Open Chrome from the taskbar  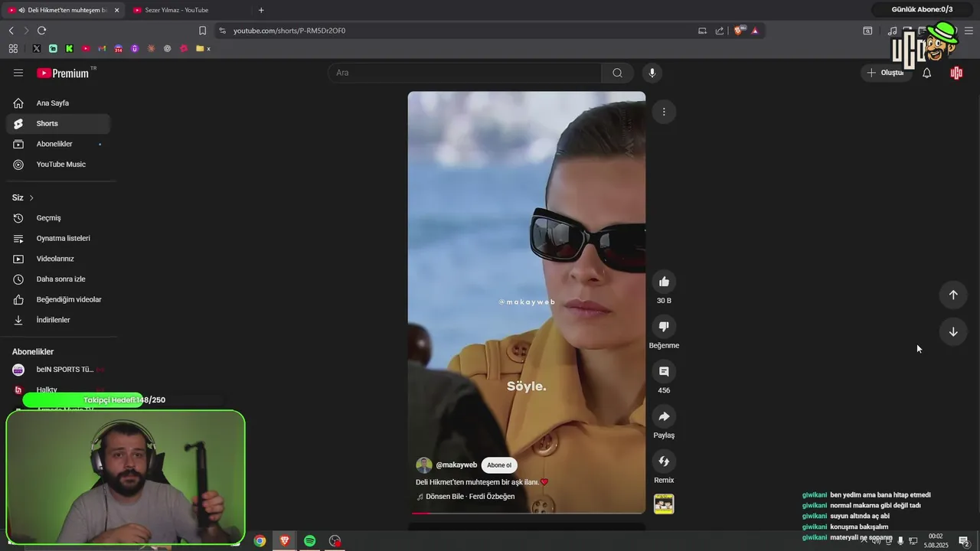[260, 541]
